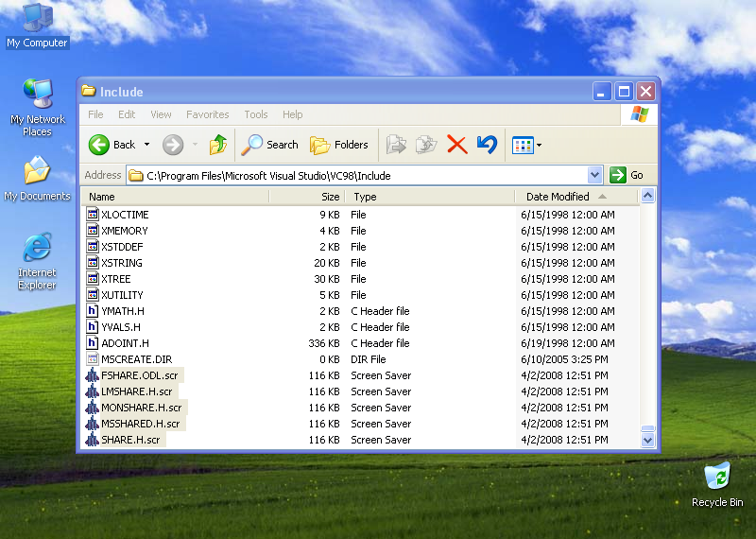The height and width of the screenshot is (539, 756).
Task: Expand the Address bar dropdown
Action: click(595, 175)
